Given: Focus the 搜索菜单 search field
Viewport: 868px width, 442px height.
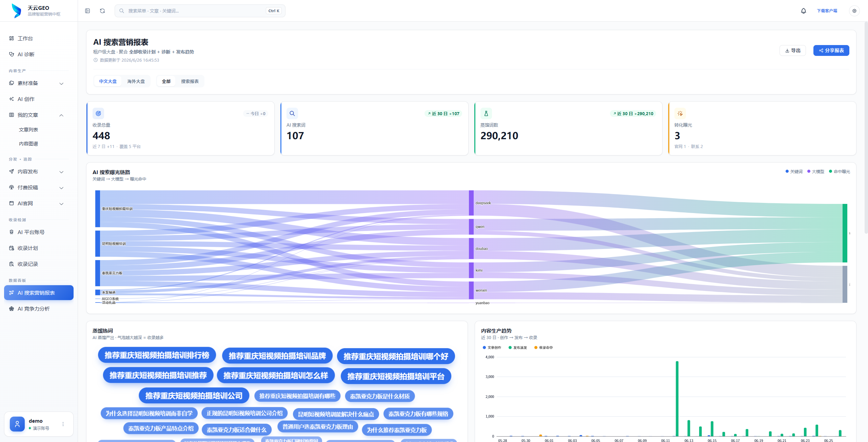Looking at the screenshot, I should 200,11.
